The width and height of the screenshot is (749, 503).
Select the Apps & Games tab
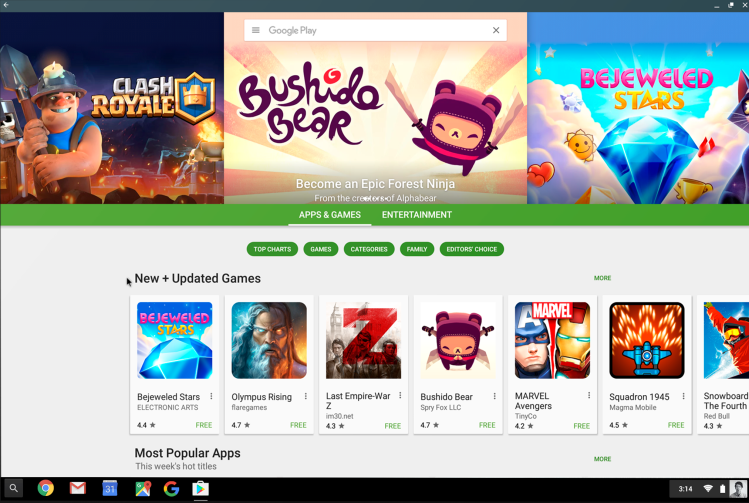pyautogui.click(x=330, y=215)
